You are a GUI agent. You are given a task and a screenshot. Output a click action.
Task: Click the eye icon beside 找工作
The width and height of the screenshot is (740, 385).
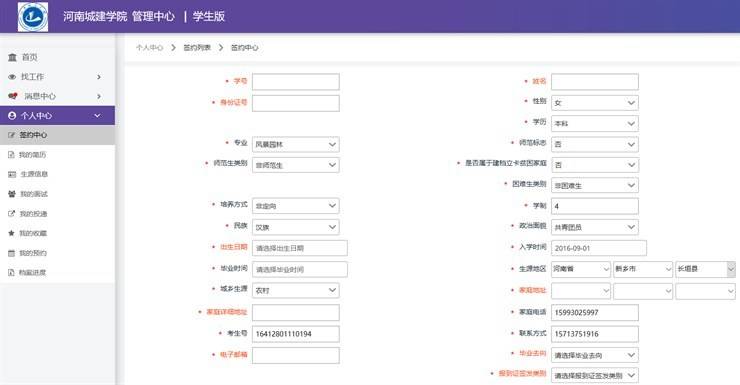tap(12, 76)
